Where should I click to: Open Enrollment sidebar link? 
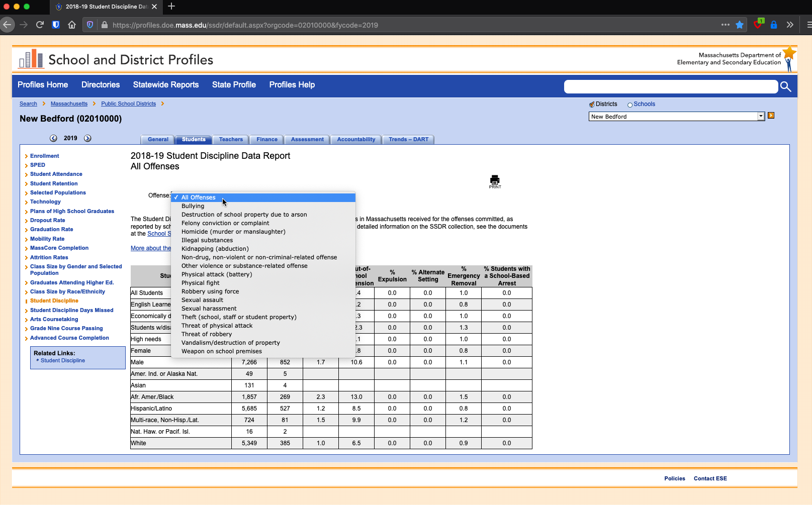tap(44, 156)
